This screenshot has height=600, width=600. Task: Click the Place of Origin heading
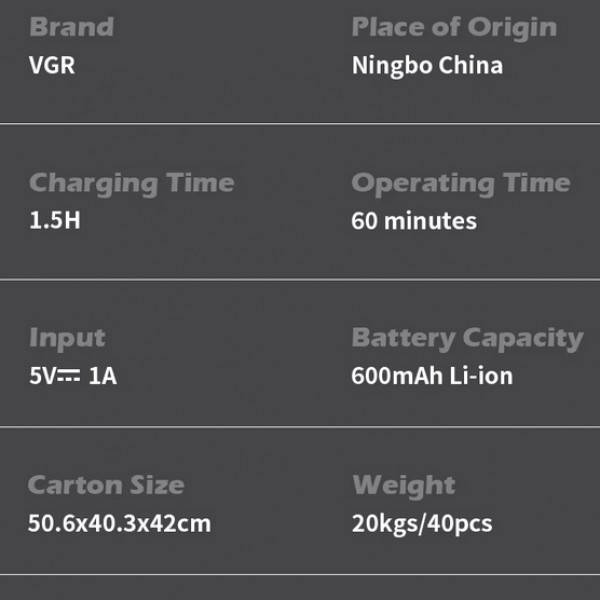pos(454,29)
